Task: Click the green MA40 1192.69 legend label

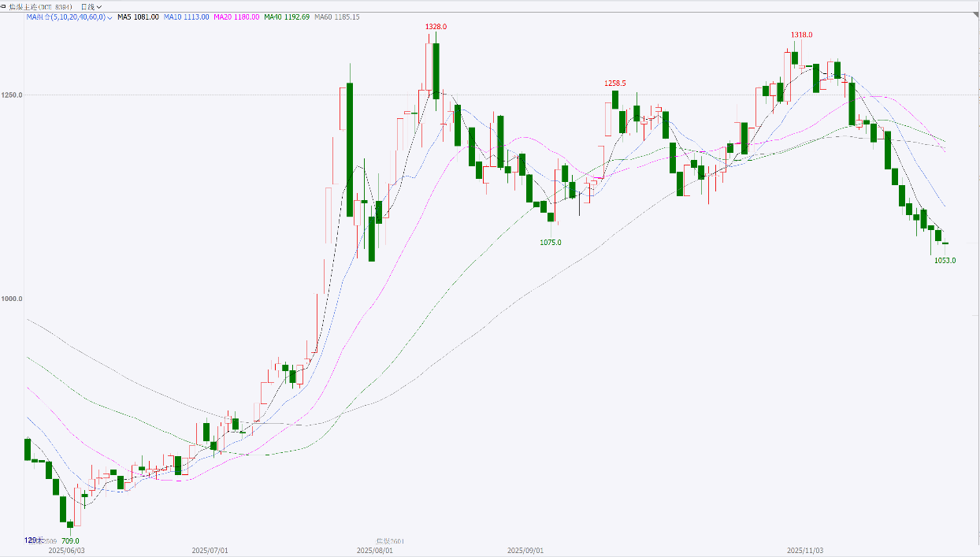Action: [x=286, y=17]
